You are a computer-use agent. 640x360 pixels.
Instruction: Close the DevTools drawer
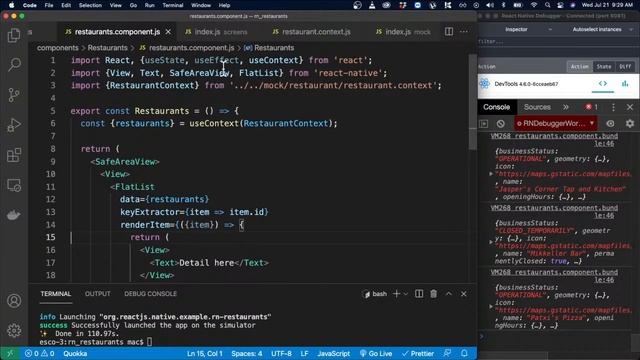(x=630, y=107)
